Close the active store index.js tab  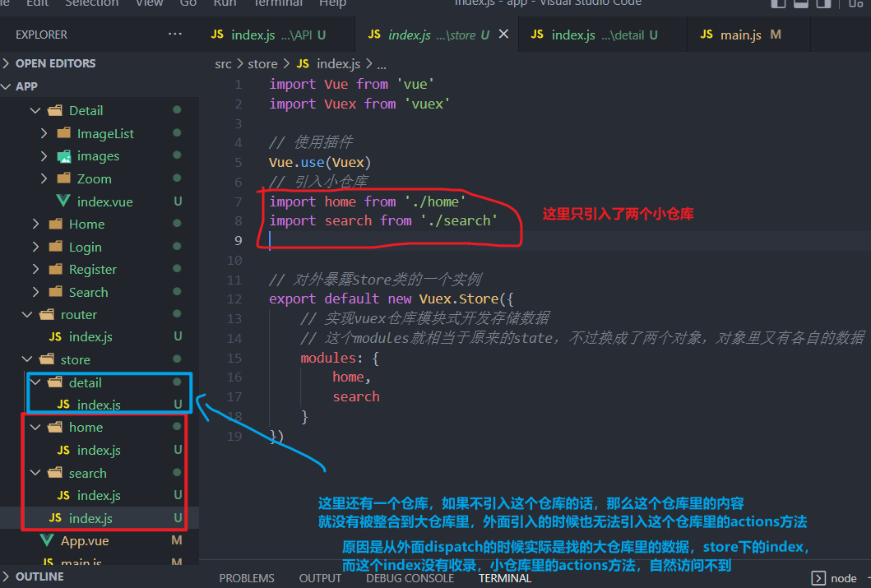point(504,35)
